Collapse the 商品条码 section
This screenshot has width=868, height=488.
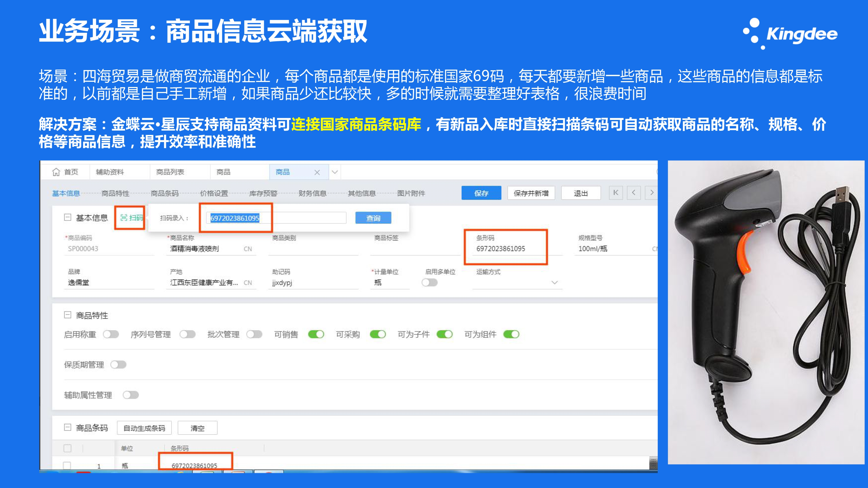(67, 428)
